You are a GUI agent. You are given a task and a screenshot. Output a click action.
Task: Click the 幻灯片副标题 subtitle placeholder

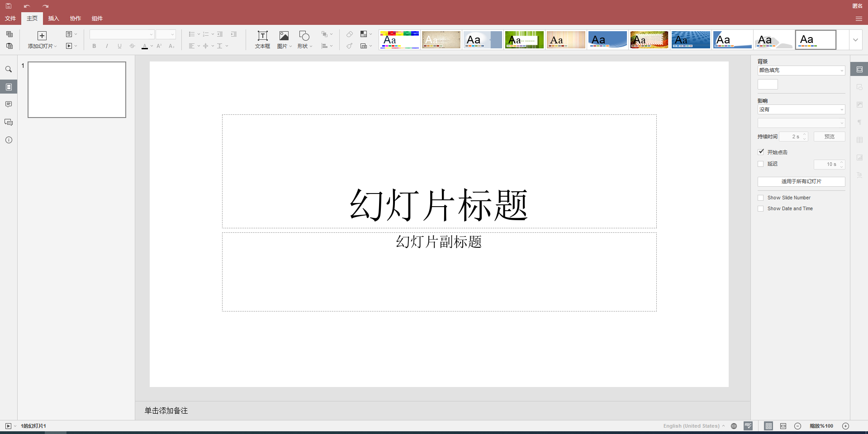(439, 272)
